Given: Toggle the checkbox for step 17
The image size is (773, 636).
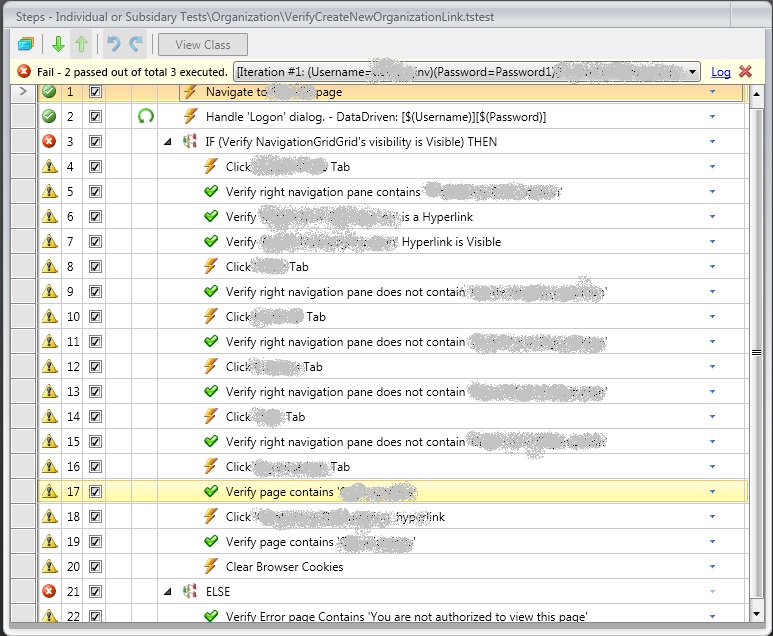Looking at the screenshot, I should pos(95,492).
